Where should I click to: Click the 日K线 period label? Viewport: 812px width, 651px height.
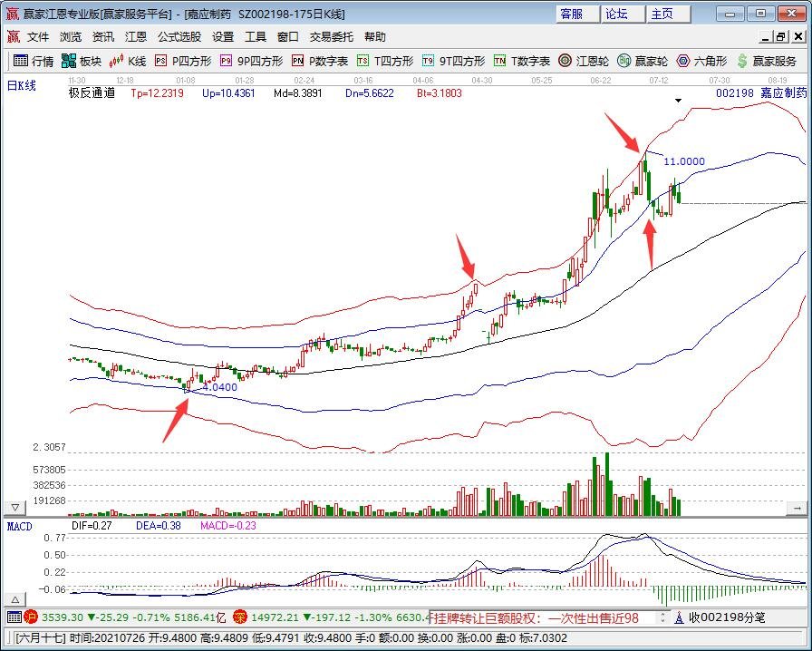[21, 85]
